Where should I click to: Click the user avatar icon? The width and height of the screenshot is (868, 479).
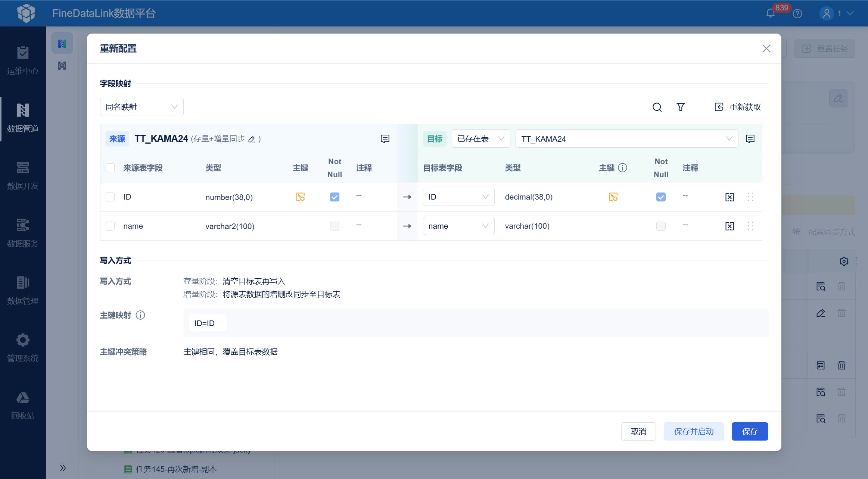(827, 13)
